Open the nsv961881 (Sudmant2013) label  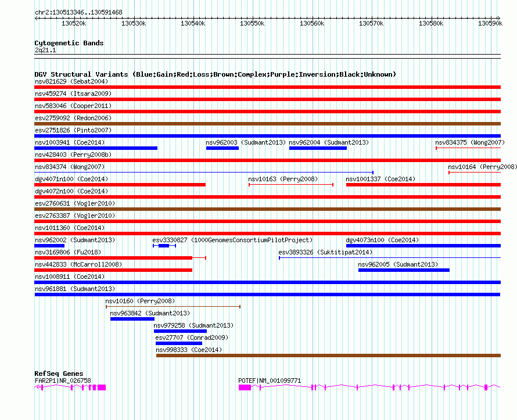[x=75, y=289]
